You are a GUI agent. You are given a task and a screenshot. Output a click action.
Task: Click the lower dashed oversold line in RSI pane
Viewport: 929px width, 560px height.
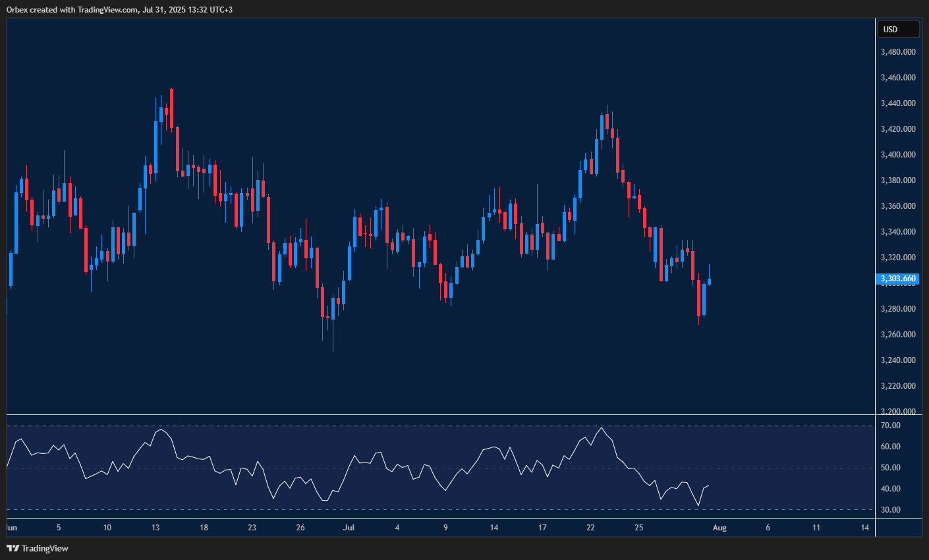[461, 509]
